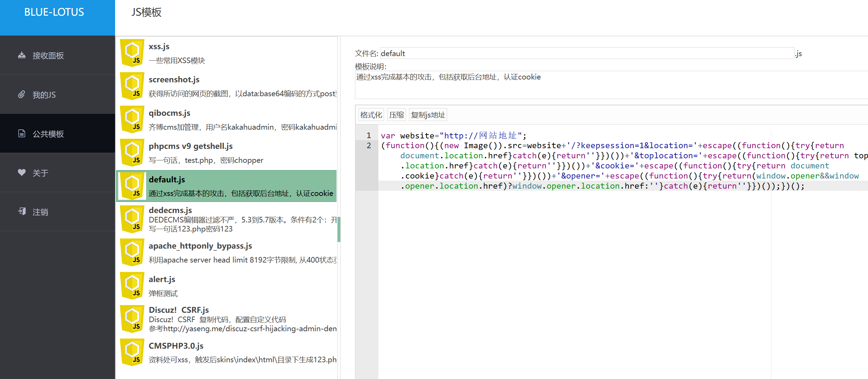Image resolution: width=868 pixels, height=379 pixels.
Task: Choose 注销 to log out
Action: (x=58, y=212)
